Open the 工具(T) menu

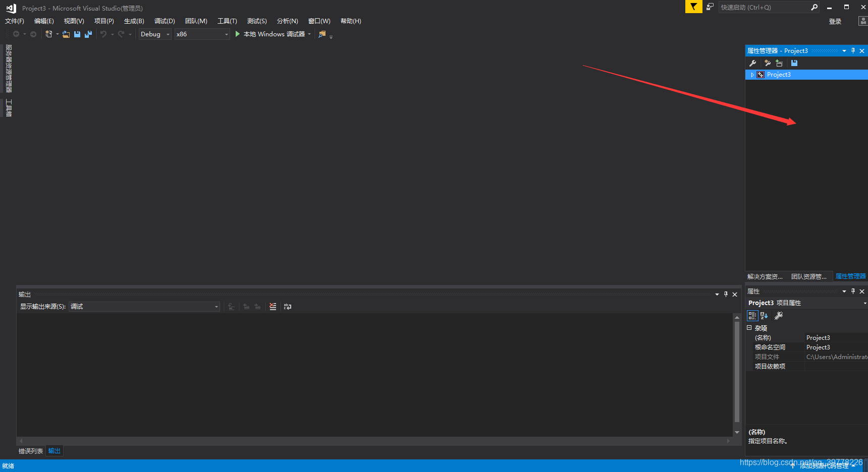tap(227, 21)
